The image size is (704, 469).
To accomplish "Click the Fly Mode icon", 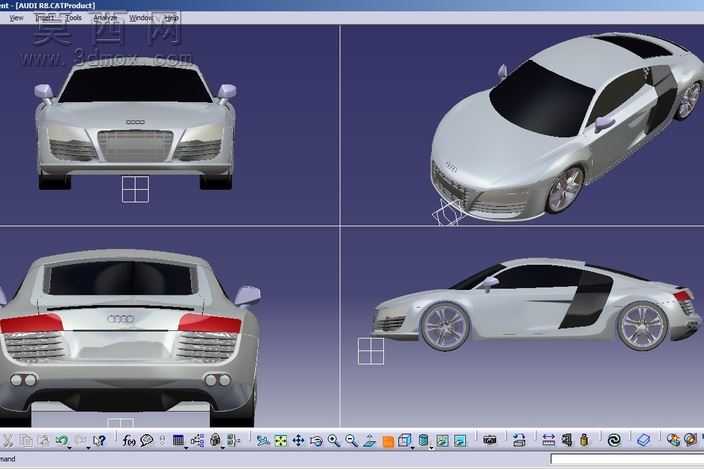I will [263, 441].
